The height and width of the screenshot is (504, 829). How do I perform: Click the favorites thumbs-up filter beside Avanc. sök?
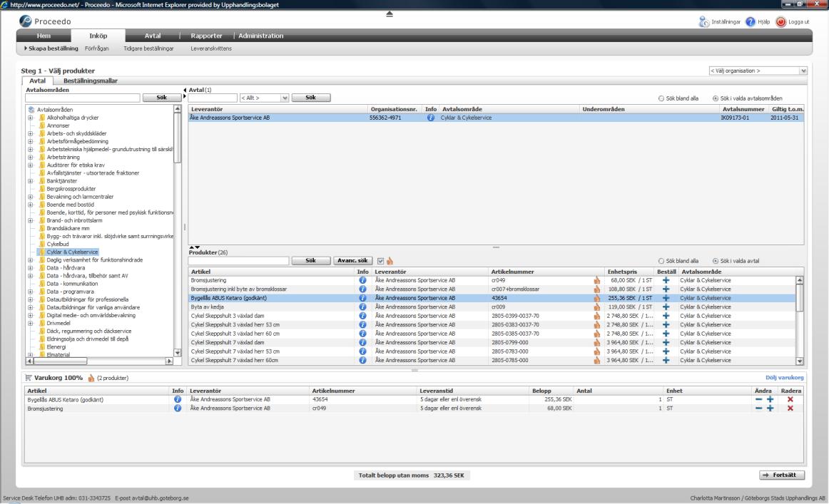point(390,261)
